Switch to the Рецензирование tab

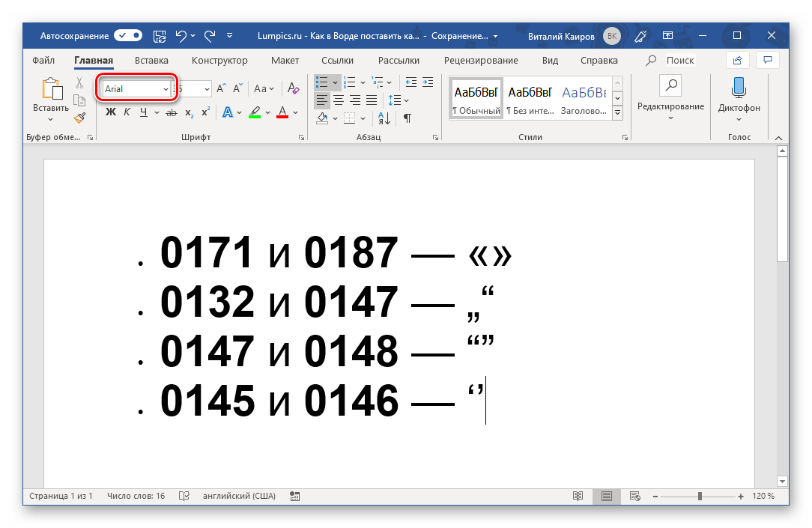(481, 60)
